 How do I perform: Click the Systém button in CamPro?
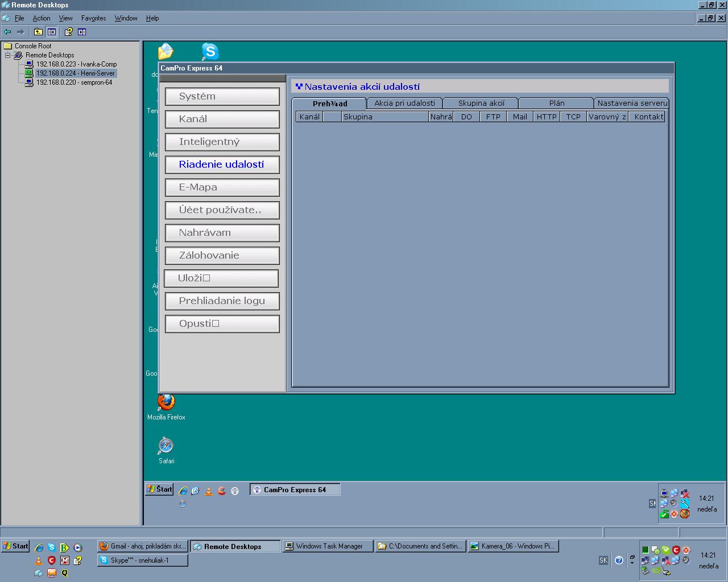(x=222, y=96)
